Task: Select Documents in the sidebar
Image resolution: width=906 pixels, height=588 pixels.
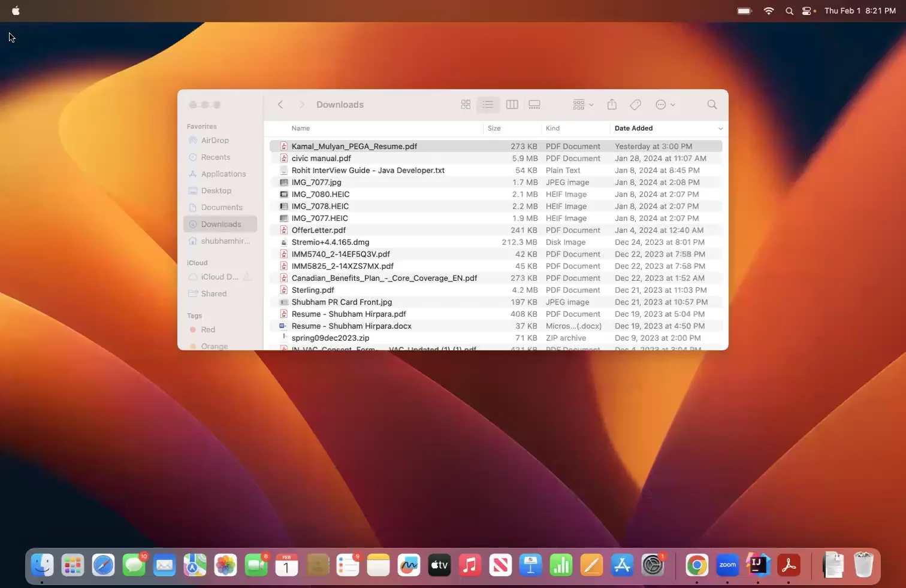Action: [x=222, y=207]
